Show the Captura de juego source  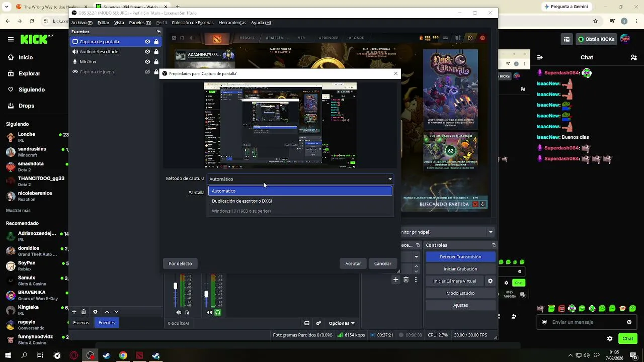coord(147,72)
